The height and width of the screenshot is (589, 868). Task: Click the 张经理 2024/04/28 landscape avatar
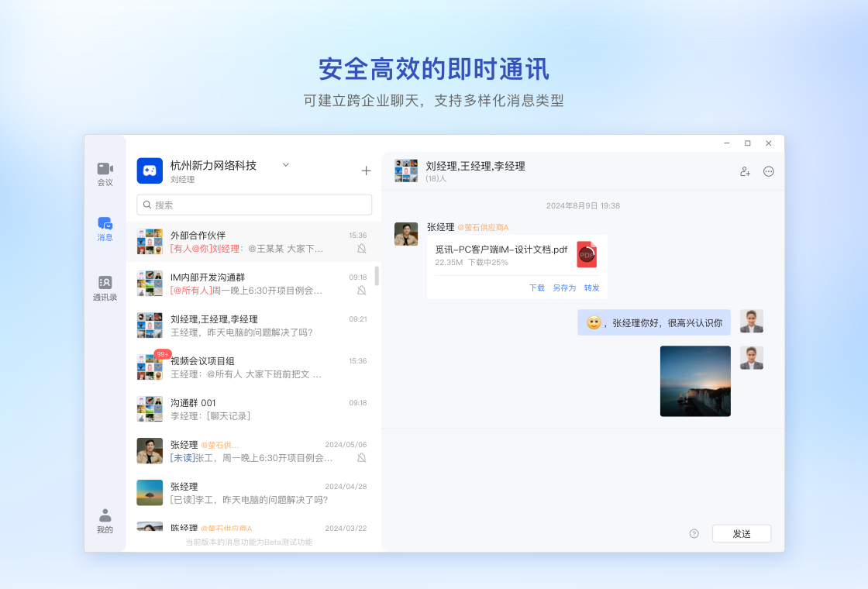click(150, 493)
